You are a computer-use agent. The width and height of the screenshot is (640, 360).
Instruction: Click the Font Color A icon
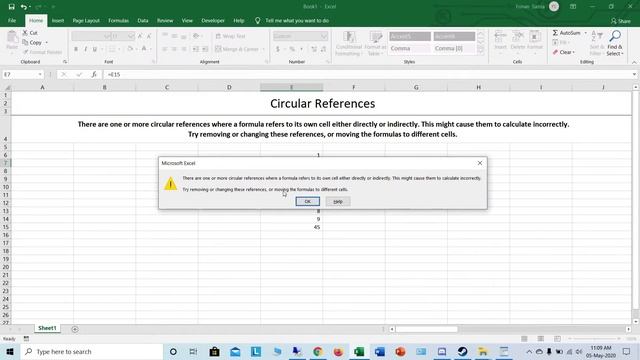[144, 49]
